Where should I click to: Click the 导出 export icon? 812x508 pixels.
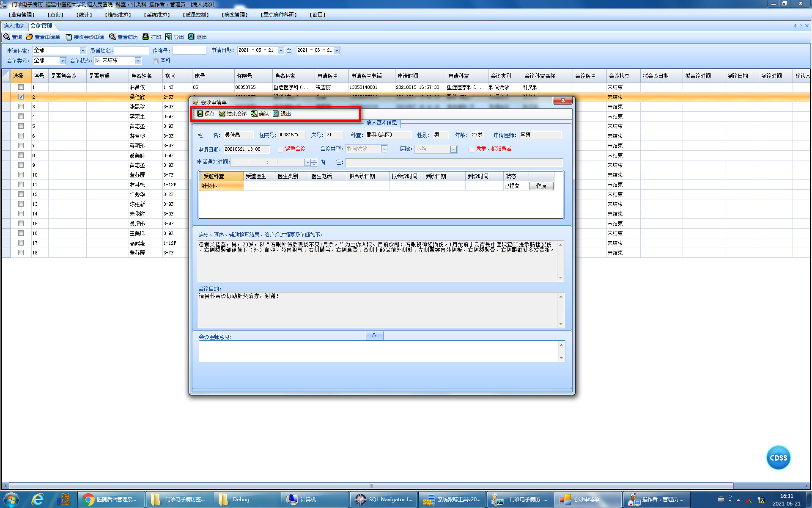click(169, 37)
